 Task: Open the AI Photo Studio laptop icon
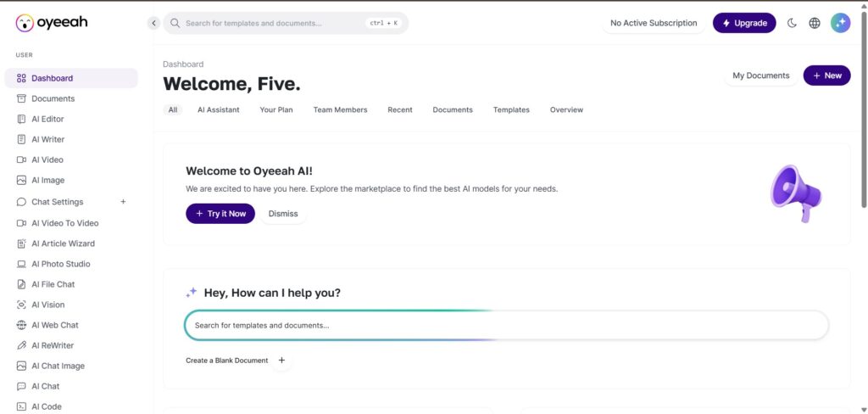tap(21, 264)
